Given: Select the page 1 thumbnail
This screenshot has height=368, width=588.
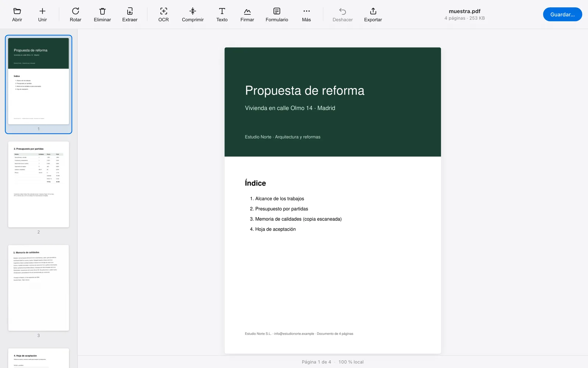Looking at the screenshot, I should (x=39, y=81).
